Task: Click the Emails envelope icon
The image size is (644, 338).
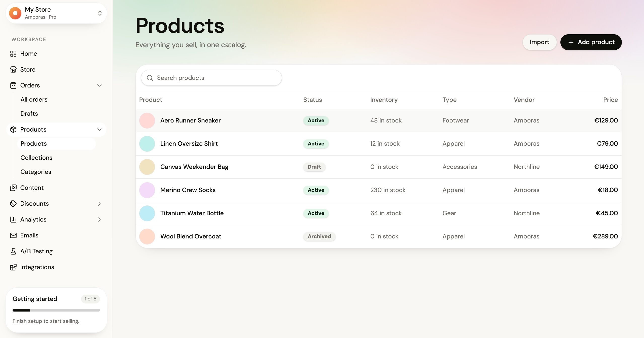Action: pyautogui.click(x=13, y=235)
